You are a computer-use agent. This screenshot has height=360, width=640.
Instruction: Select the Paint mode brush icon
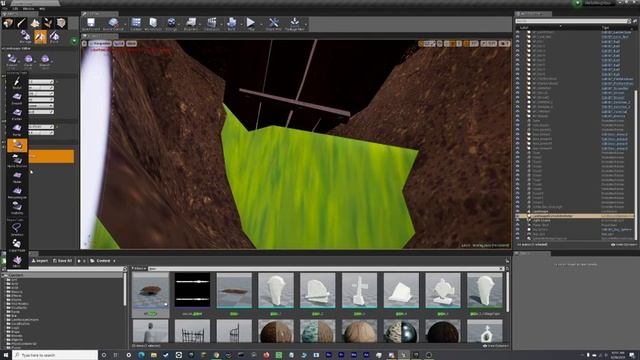click(22, 23)
